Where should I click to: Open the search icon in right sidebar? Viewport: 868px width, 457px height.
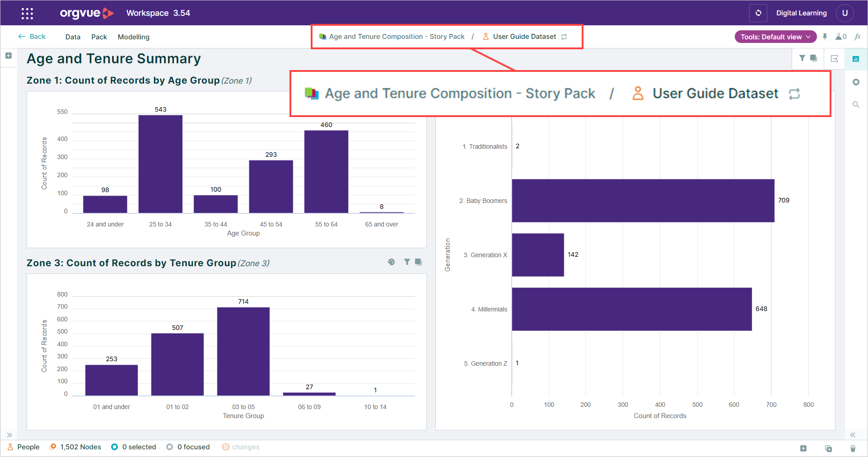pyautogui.click(x=855, y=104)
